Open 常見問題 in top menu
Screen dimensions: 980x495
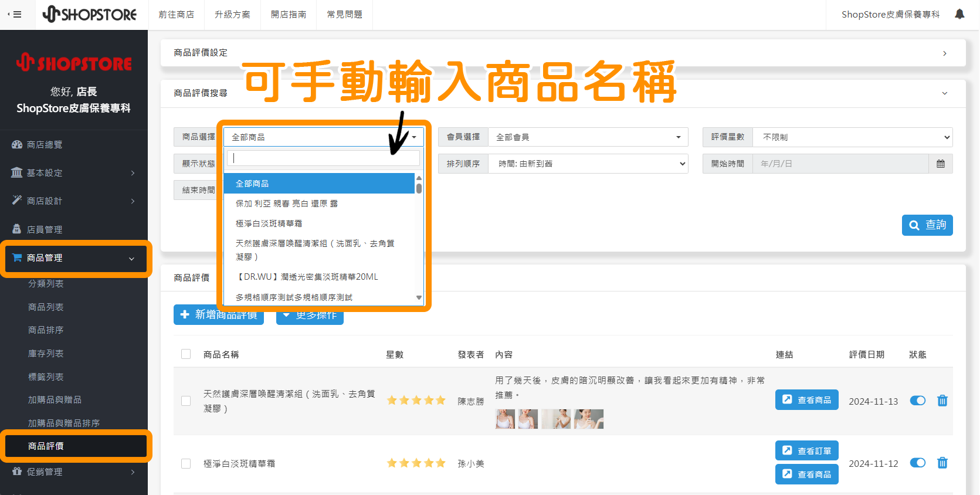[x=345, y=15]
